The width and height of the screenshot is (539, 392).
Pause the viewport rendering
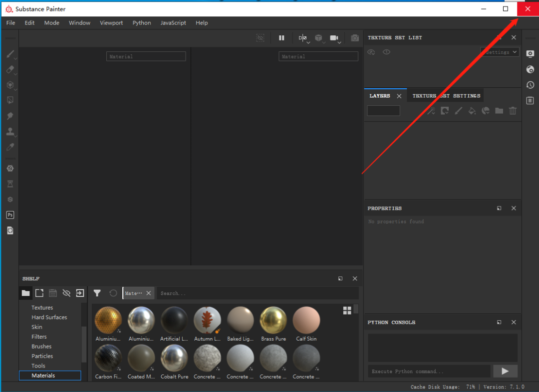pyautogui.click(x=281, y=38)
